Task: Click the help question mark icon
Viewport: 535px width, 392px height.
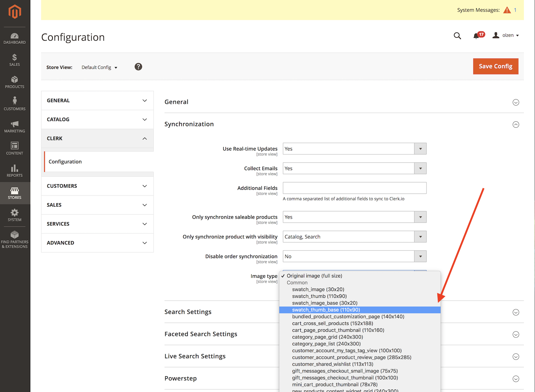Action: (x=138, y=67)
